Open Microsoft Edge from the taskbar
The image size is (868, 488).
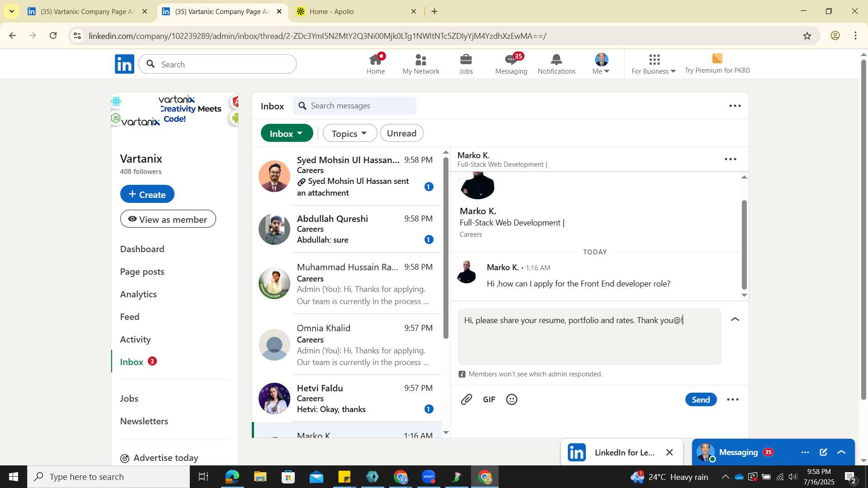(232, 477)
